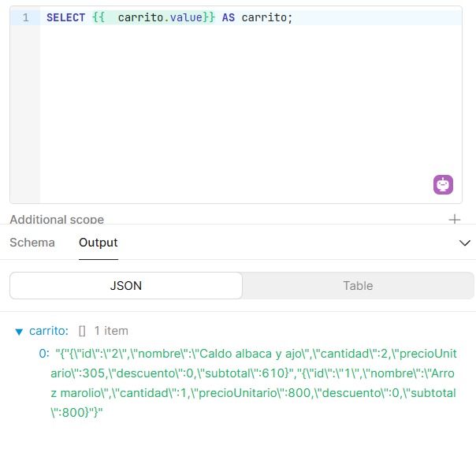The image size is (476, 475).
Task: Select index 0 entry in carrito array
Action: click(44, 354)
